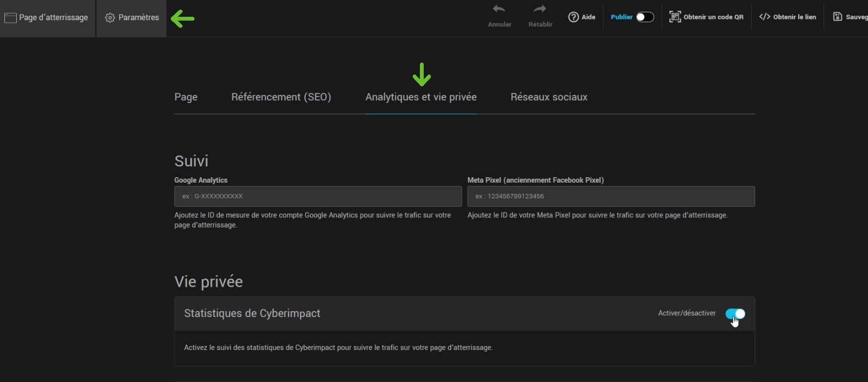Toggle the Publier switch
The height and width of the screenshot is (382, 868).
(x=644, y=17)
